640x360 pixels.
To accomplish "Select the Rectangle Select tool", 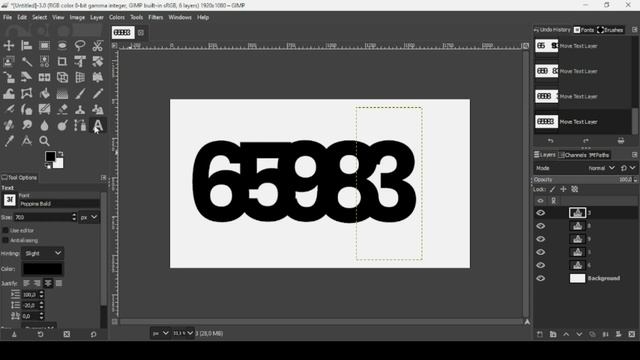I will pos(44,45).
